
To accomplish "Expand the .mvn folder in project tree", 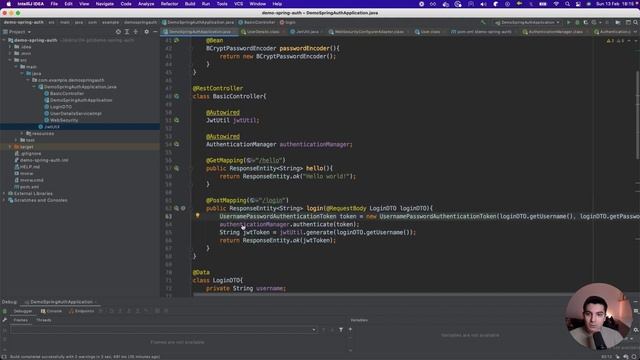I will (10, 53).
